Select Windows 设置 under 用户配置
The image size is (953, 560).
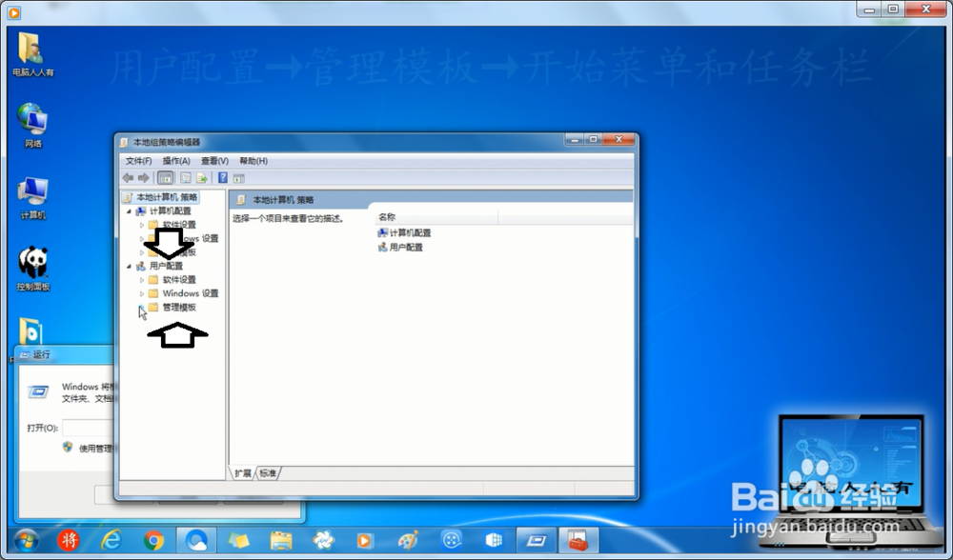(x=191, y=293)
